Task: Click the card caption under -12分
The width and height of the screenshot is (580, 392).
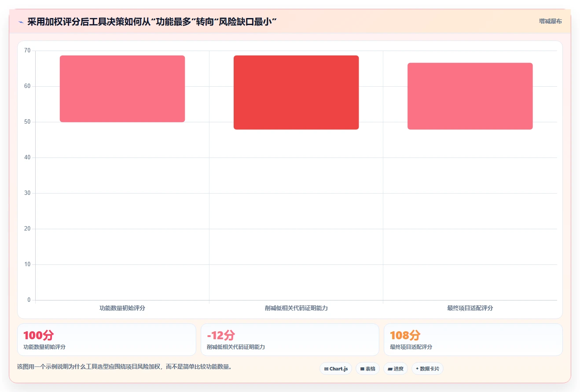Action: coord(236,347)
